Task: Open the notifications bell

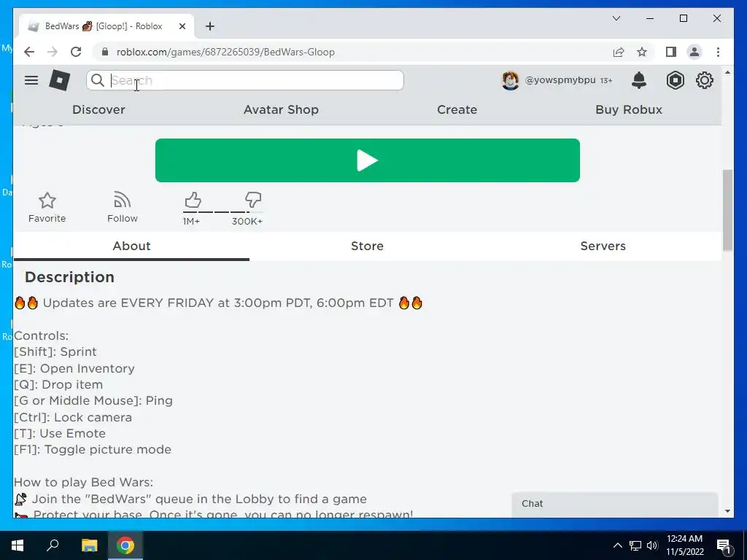Action: pos(639,80)
